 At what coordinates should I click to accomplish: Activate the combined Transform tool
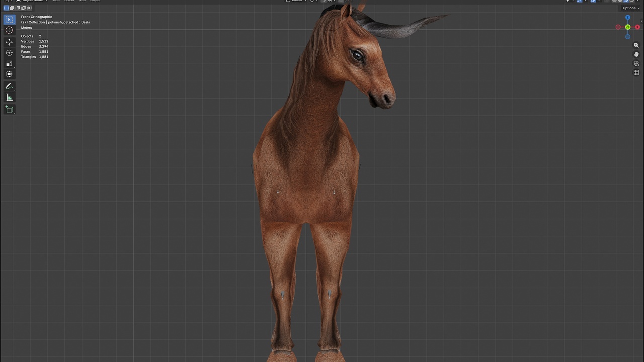9,74
